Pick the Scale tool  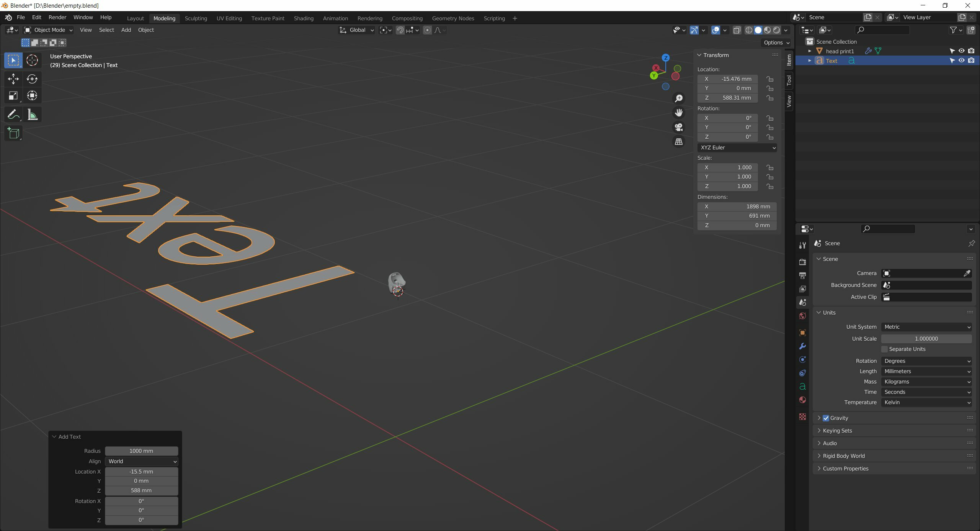tap(13, 95)
